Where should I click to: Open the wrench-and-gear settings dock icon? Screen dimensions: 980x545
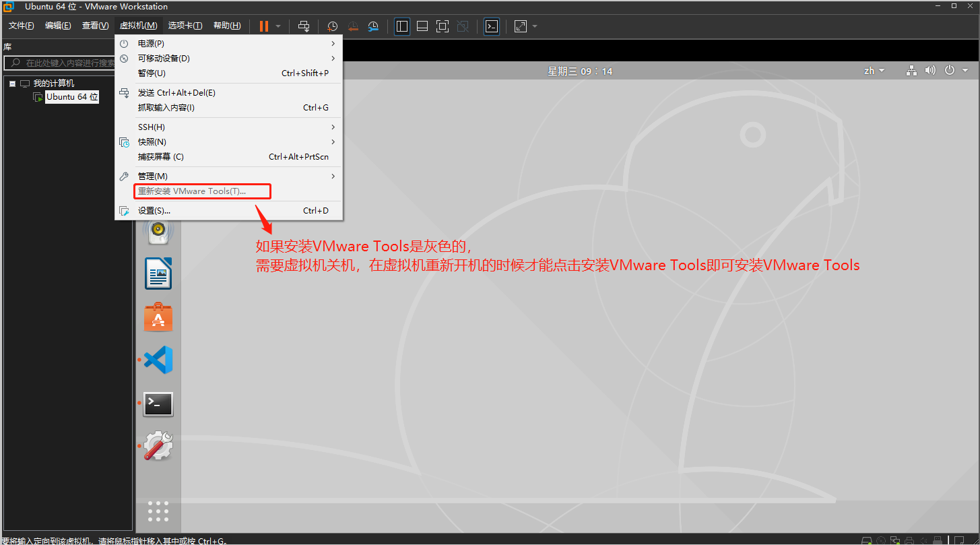pyautogui.click(x=159, y=446)
